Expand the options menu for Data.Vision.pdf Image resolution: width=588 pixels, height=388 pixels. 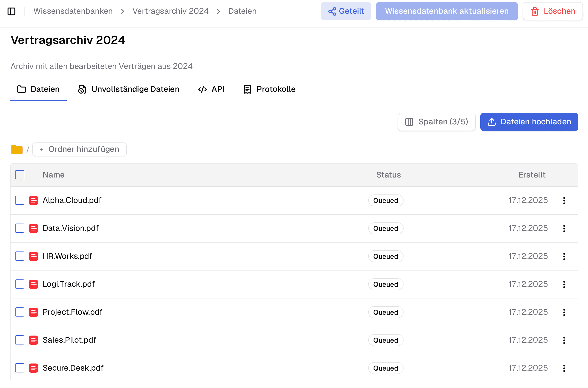564,228
